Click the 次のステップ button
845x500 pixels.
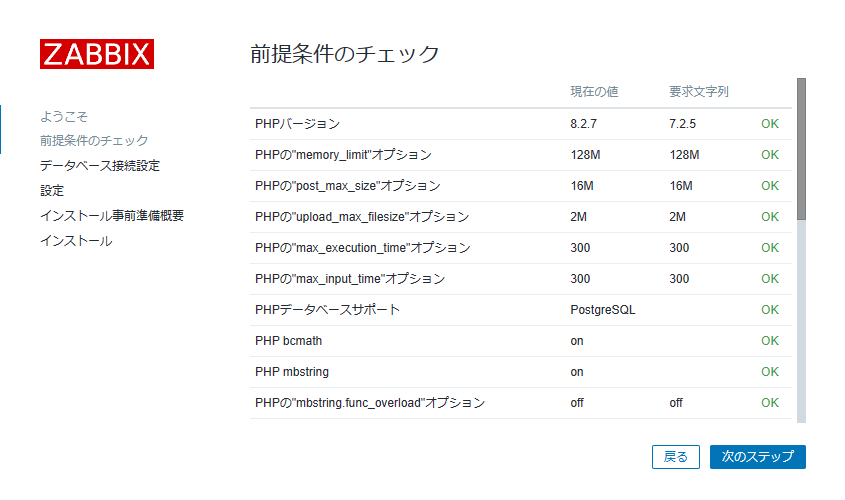pyautogui.click(x=757, y=457)
